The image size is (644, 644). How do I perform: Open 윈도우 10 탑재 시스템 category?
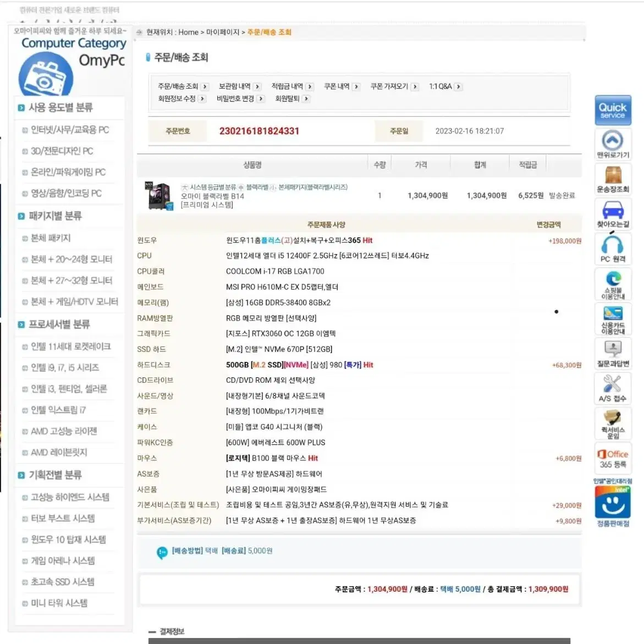pos(68,540)
